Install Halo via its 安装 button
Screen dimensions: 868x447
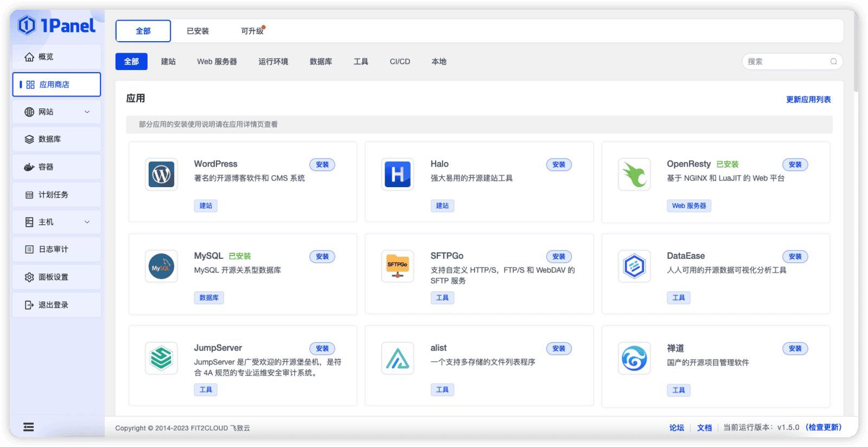[559, 164]
